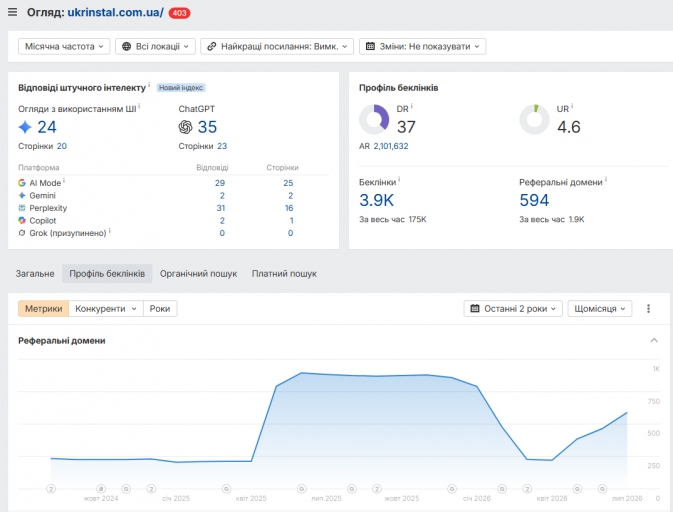
Task: Switch to the Органічний пошук tab
Action: point(198,273)
